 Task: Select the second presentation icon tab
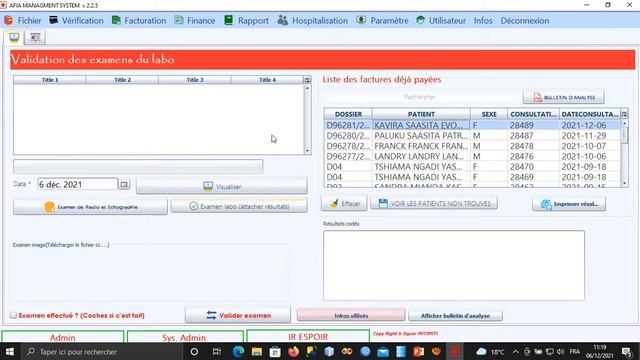coord(35,38)
